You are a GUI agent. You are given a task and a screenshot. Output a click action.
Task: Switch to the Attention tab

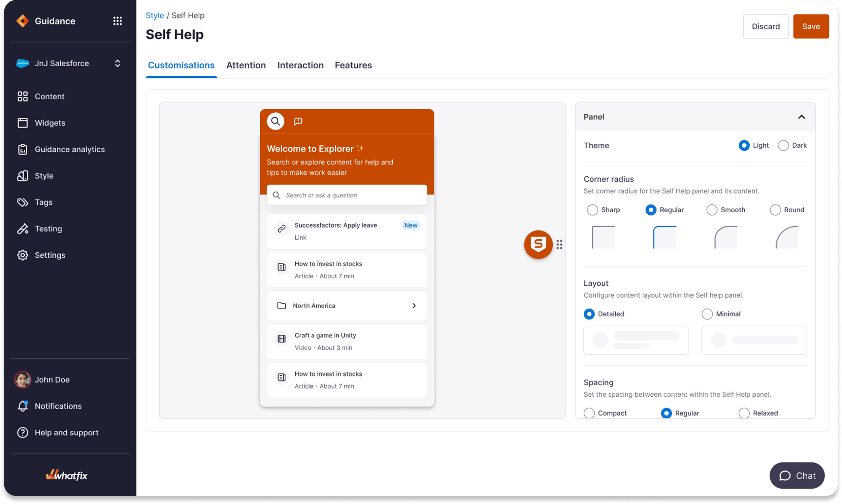[246, 65]
